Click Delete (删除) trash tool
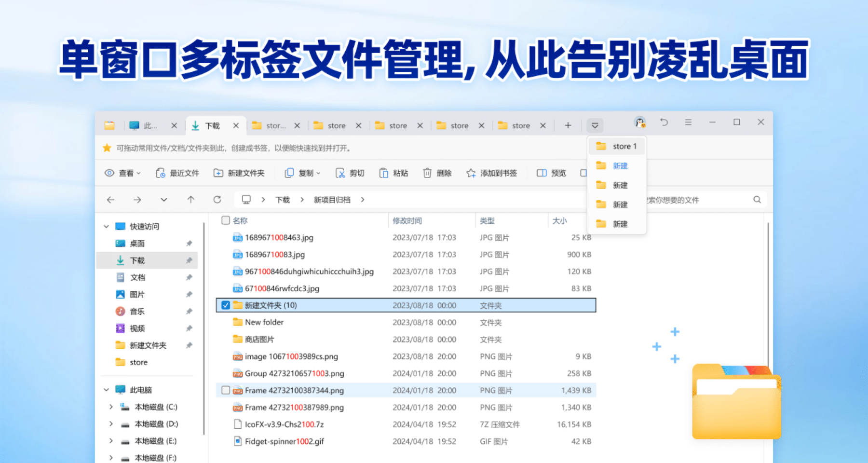The width and height of the screenshot is (868, 463). (437, 173)
